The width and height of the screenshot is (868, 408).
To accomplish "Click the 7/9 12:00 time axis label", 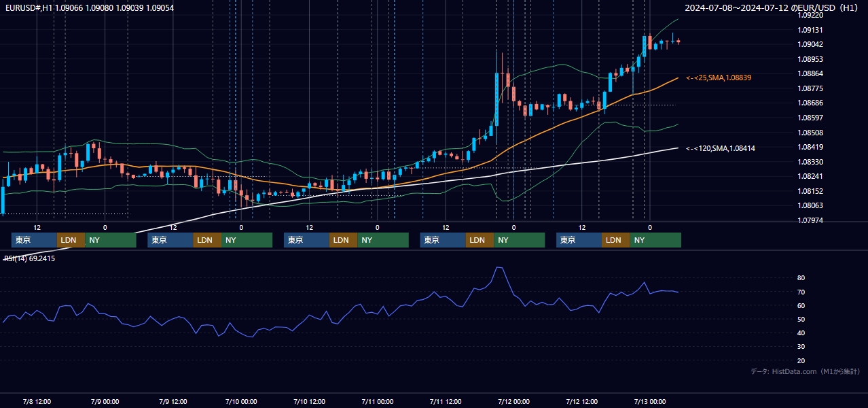I will [173, 401].
